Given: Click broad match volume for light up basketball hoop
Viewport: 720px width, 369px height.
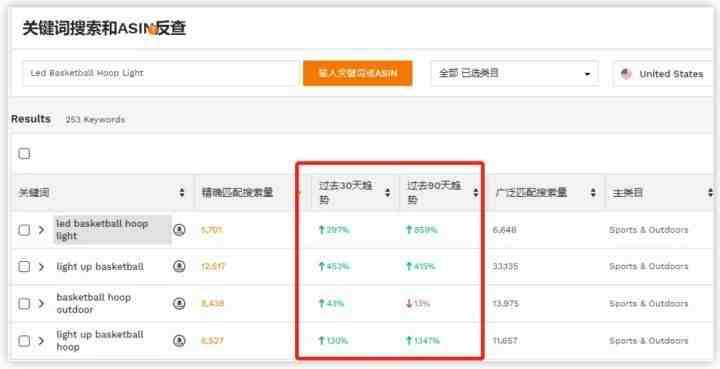Looking at the screenshot, I should coord(505,341).
